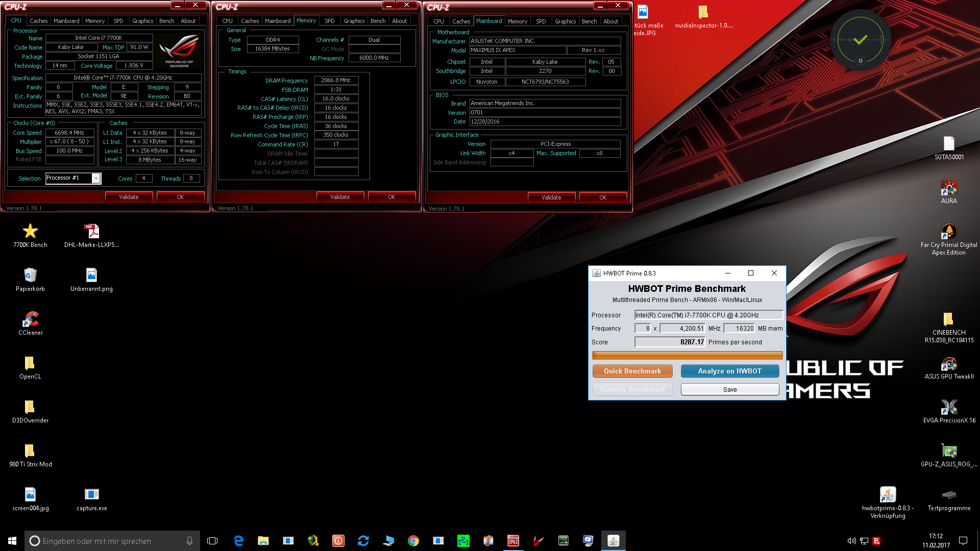Click the Windows Start button

click(12, 540)
